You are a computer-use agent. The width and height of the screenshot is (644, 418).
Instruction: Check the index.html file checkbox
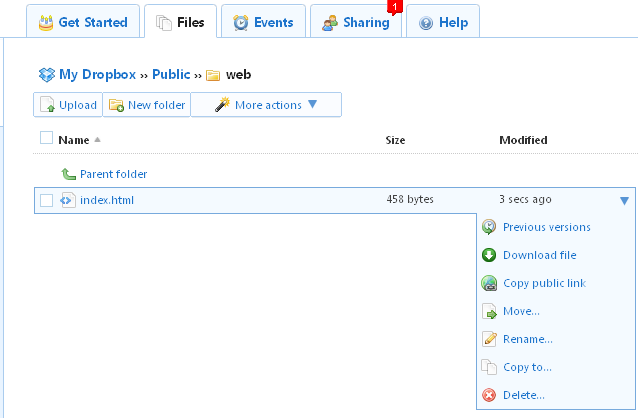(46, 200)
